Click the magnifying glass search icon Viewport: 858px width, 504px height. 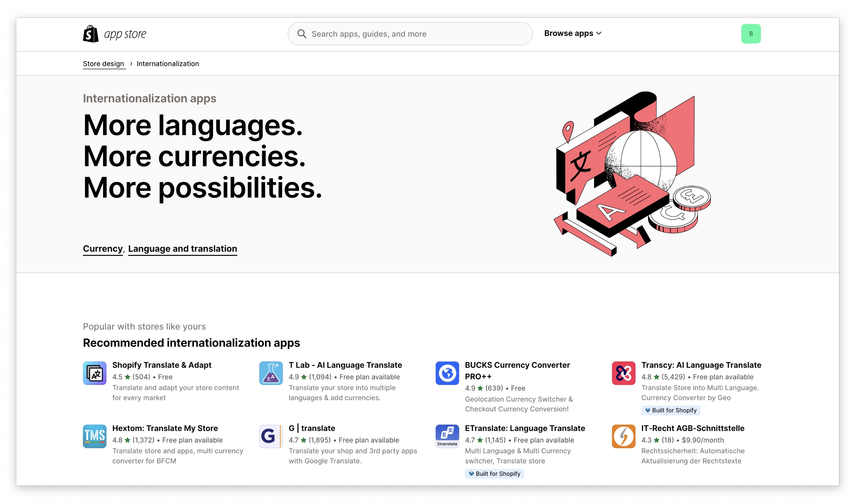pos(302,34)
